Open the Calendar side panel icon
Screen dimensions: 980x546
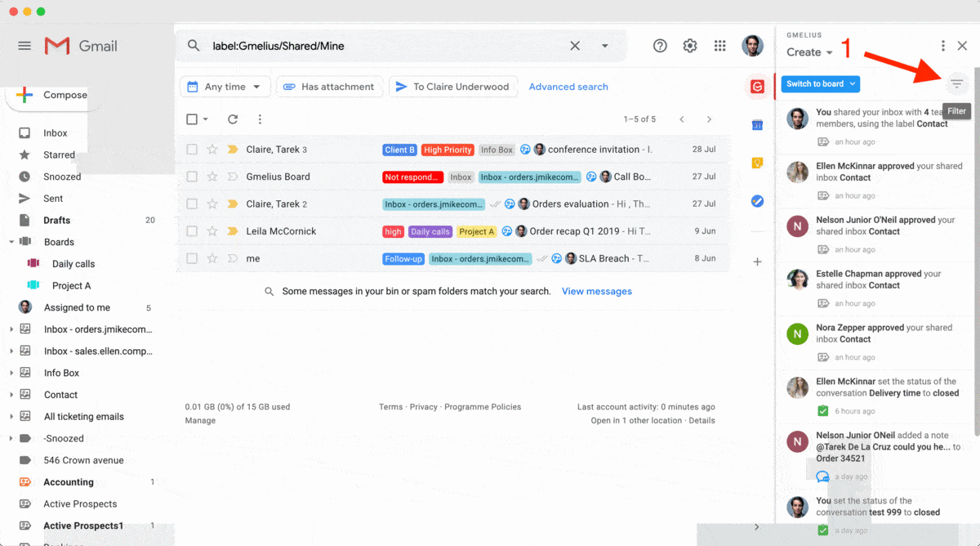[757, 125]
